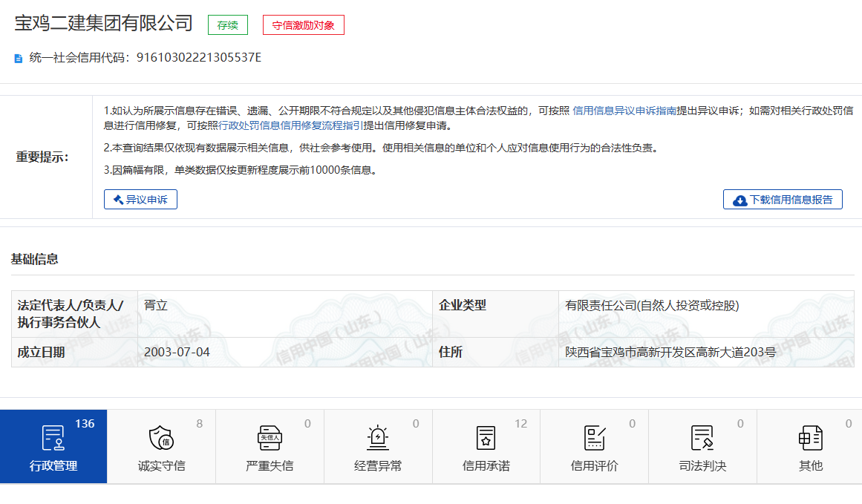This screenshot has height=504, width=862.
Task: Click the document icon beside 统一社会信用代码
Action: click(x=19, y=58)
